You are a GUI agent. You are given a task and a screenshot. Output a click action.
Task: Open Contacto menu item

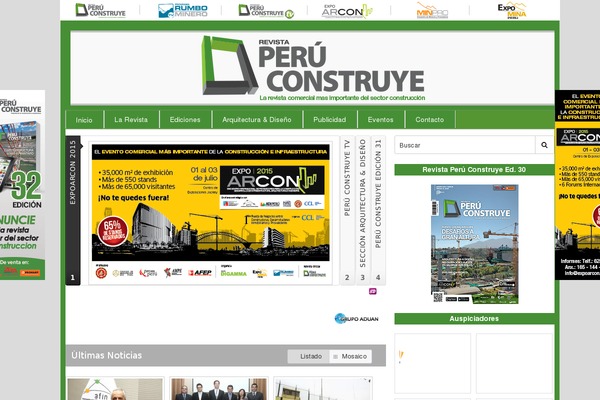click(430, 120)
